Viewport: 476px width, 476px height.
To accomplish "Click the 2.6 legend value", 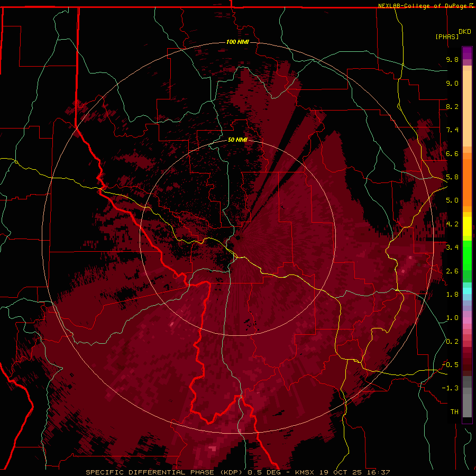I will [x=452, y=271].
